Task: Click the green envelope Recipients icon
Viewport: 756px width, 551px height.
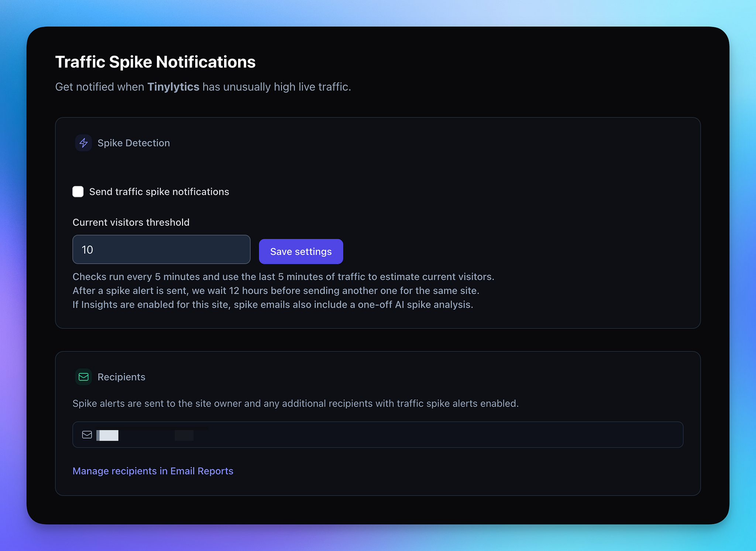Action: coord(83,377)
